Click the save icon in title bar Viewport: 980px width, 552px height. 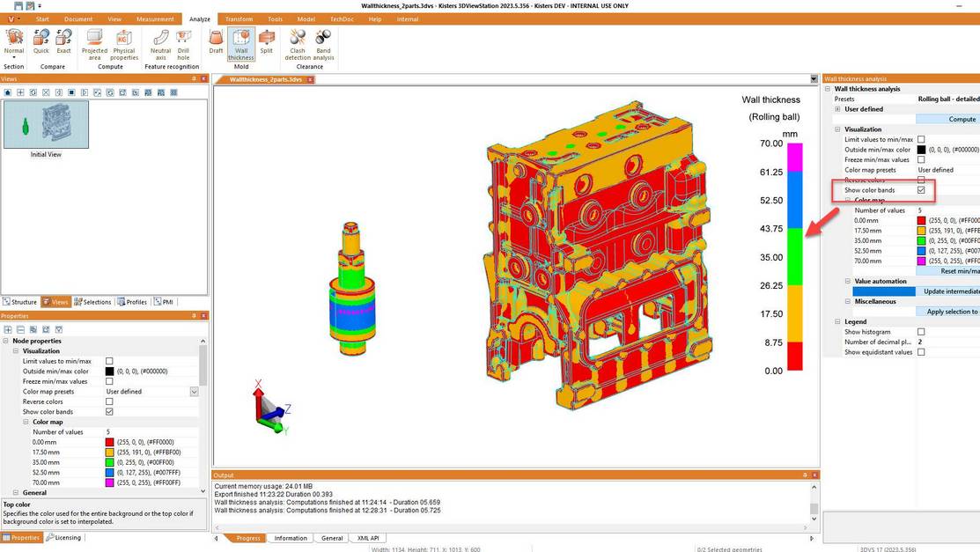tap(18, 5)
